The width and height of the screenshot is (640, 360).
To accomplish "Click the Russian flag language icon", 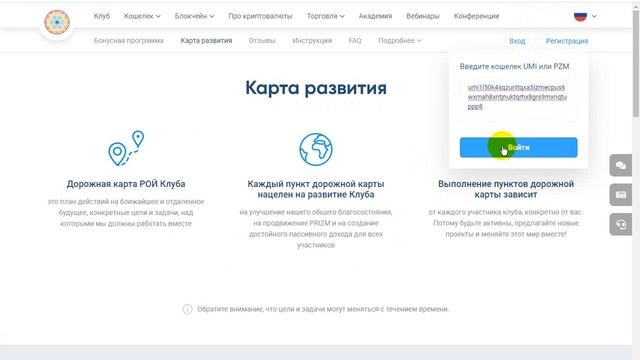I will click(580, 16).
